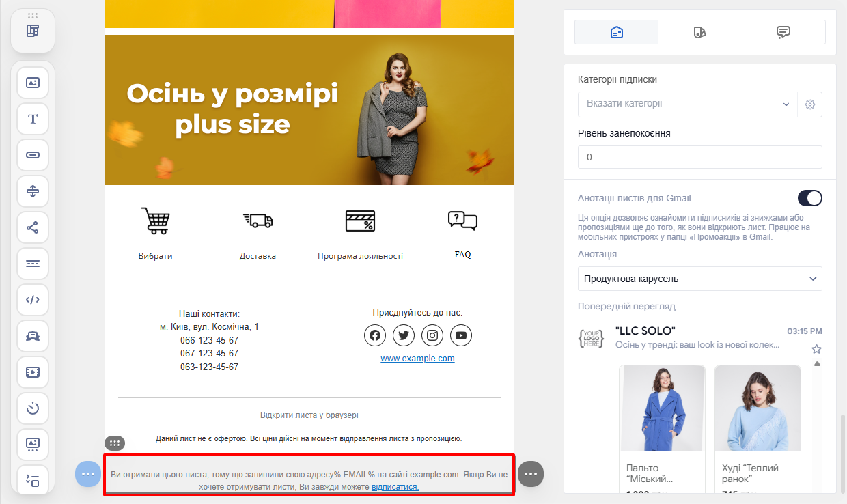This screenshot has width=847, height=504.
Task: Click the YOUR LOGO HERE placeholder
Action: coord(591,339)
